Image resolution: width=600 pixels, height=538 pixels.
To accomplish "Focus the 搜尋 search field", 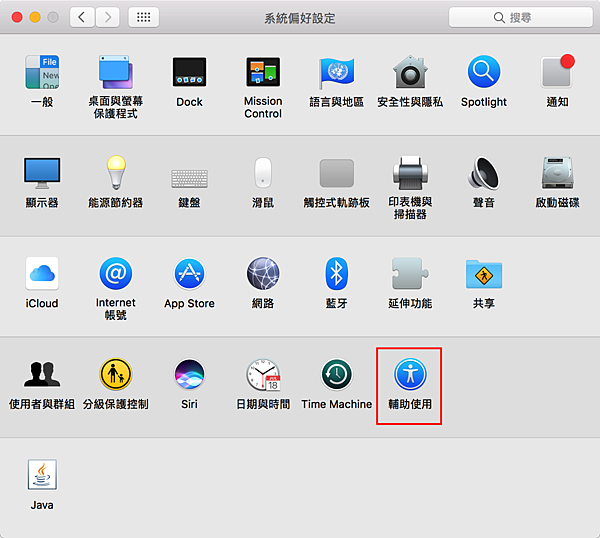I will 521,17.
